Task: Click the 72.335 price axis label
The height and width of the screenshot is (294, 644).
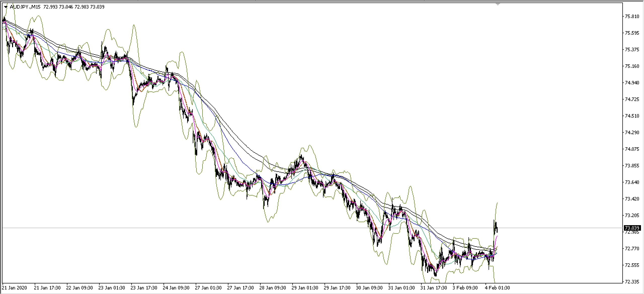Action: (x=632, y=282)
